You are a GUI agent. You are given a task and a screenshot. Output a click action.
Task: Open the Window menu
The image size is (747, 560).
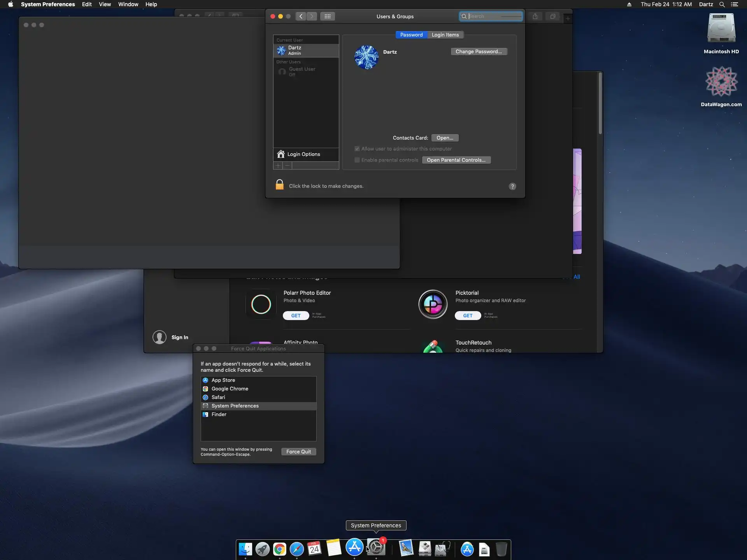tap(128, 4)
